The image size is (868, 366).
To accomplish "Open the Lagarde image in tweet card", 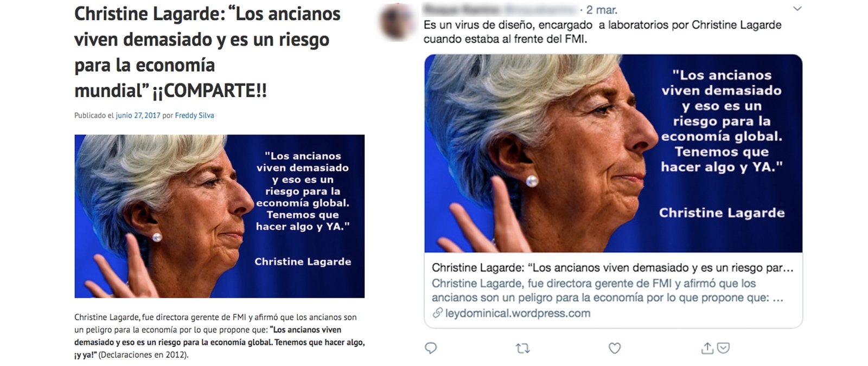I will pyautogui.click(x=613, y=153).
